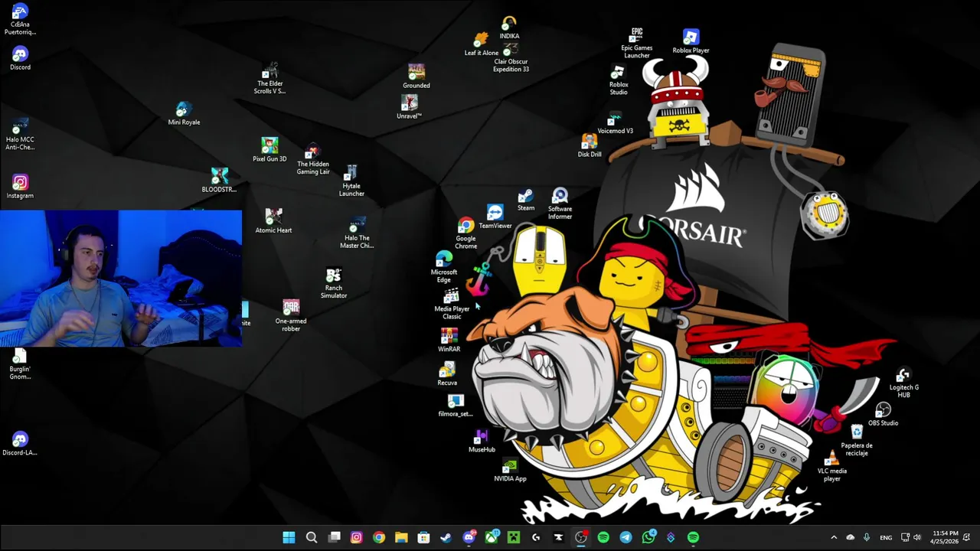The height and width of the screenshot is (551, 980).
Task: Show hidden system tray icons
Action: click(834, 537)
